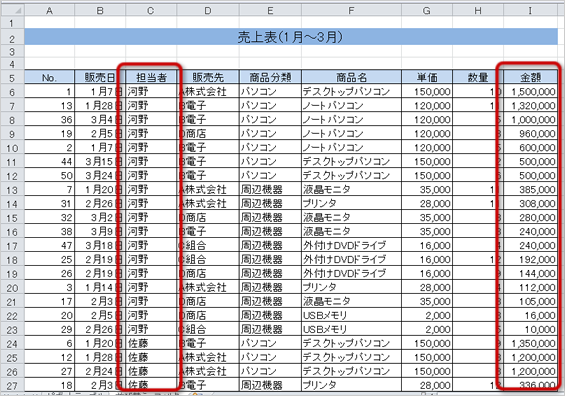Select column I header
The height and width of the screenshot is (396, 565).
coord(530,10)
